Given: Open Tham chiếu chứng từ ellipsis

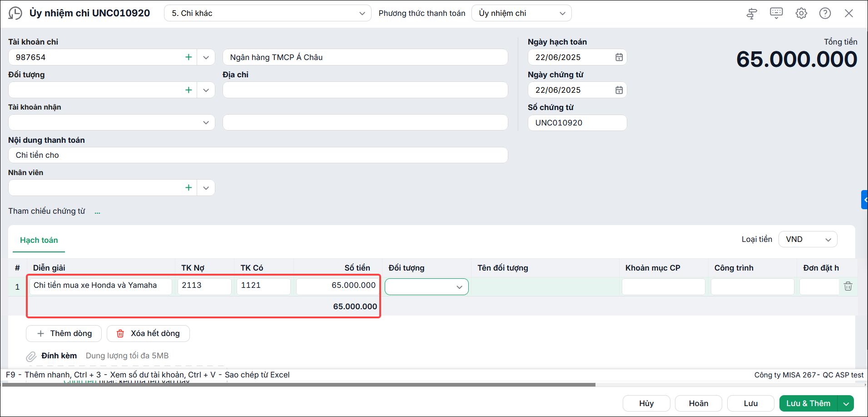Looking at the screenshot, I should coord(97,212).
